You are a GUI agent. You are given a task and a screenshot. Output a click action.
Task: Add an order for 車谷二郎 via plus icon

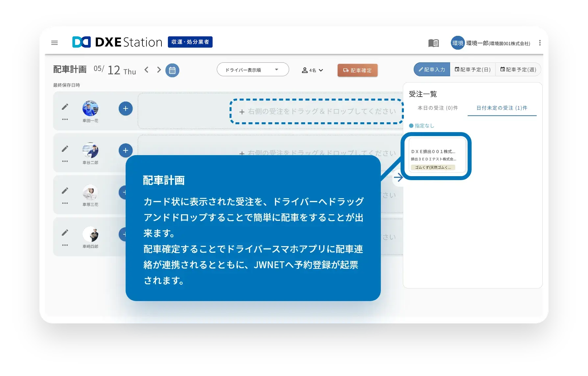pos(125,150)
